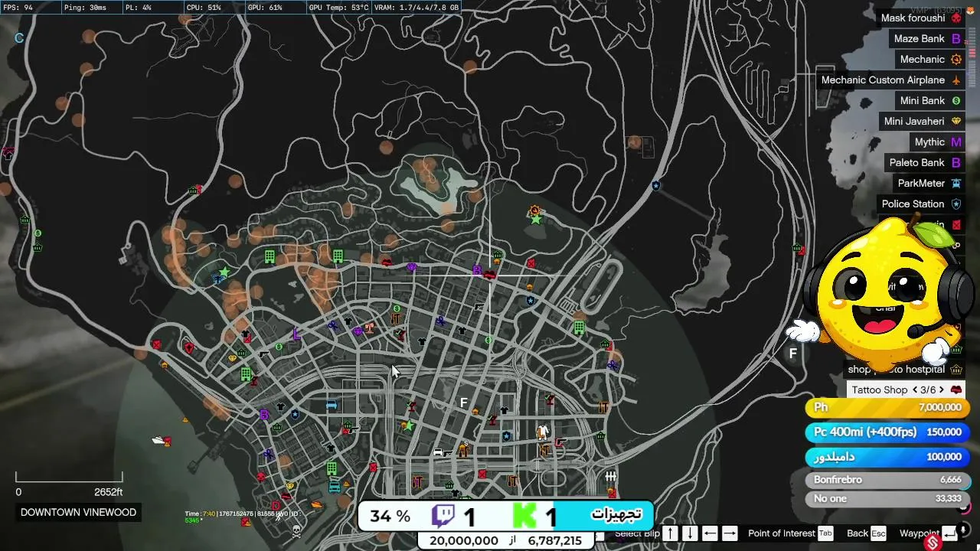The height and width of the screenshot is (551, 980).
Task: Select the Tattoo Shop red lips legend icon
Action: (x=955, y=390)
